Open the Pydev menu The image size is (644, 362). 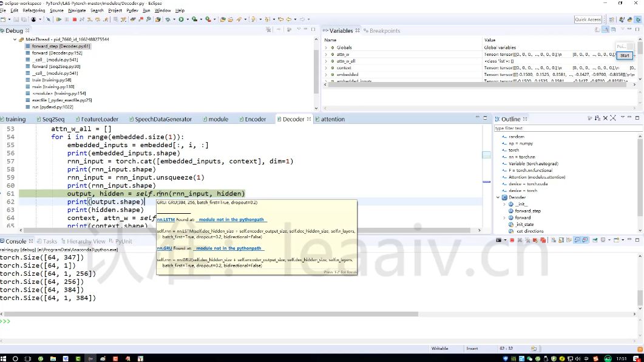pyautogui.click(x=132, y=10)
